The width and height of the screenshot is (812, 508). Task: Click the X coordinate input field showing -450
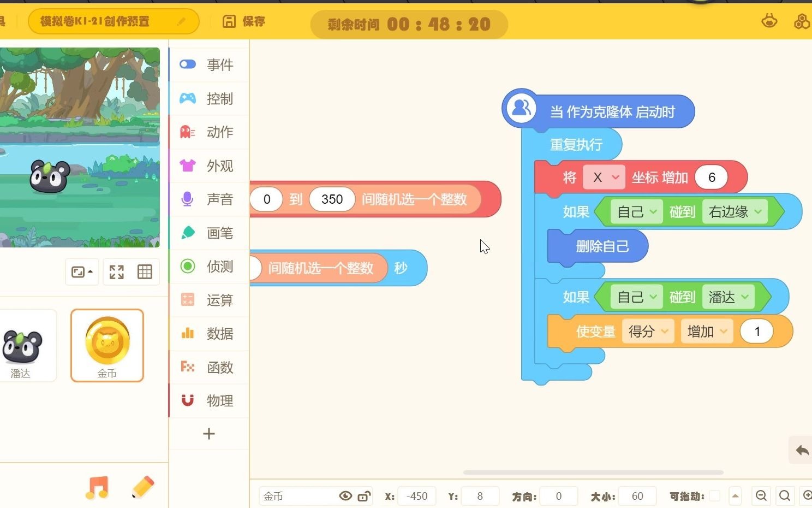tap(417, 496)
